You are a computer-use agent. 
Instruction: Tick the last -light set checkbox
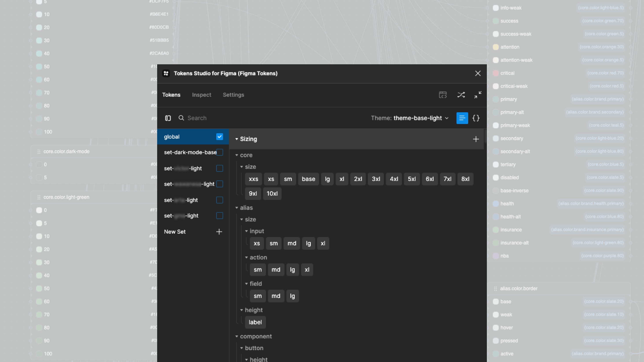(219, 216)
